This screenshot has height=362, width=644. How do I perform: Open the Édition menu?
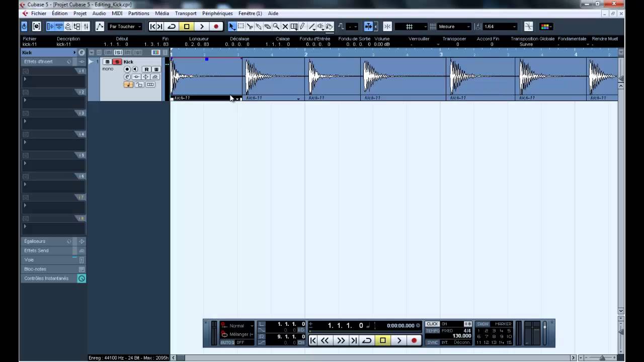point(59,14)
